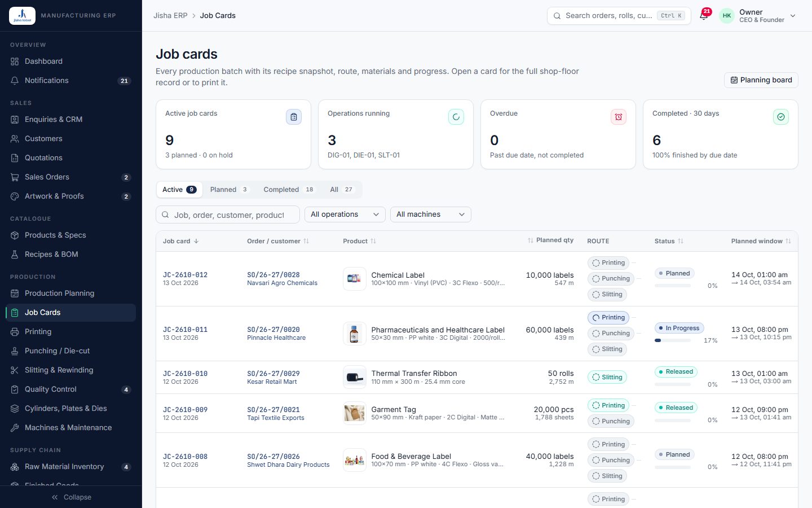Switch to the Active tab
Screen dimensions: 812x508
(x=179, y=190)
